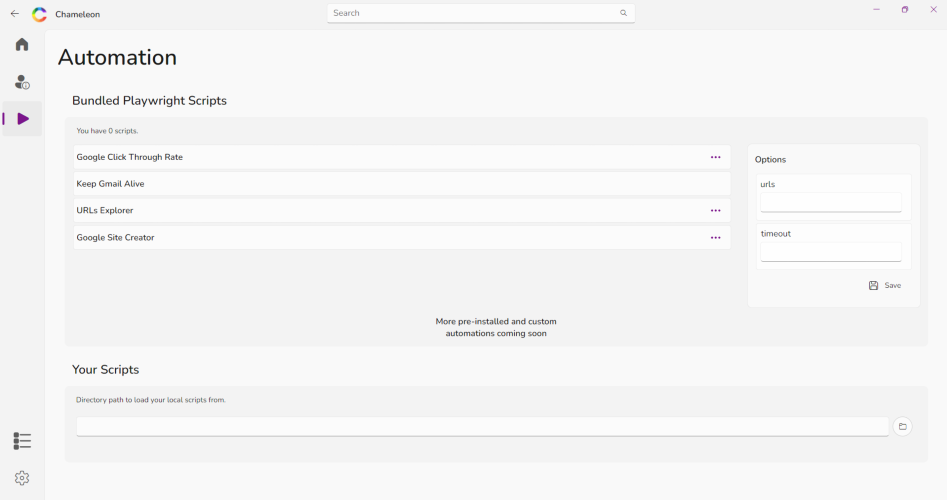Click the Chameleon logo icon
This screenshot has width=947, height=500.
[x=39, y=14]
